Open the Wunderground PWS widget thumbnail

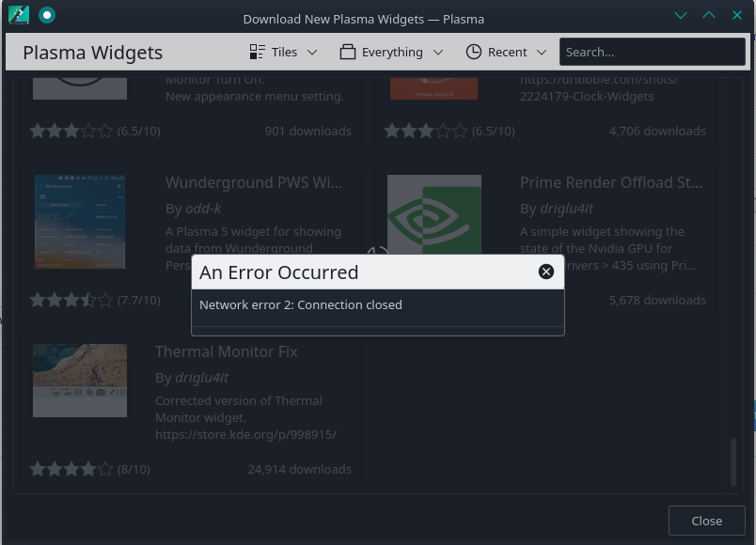click(80, 222)
